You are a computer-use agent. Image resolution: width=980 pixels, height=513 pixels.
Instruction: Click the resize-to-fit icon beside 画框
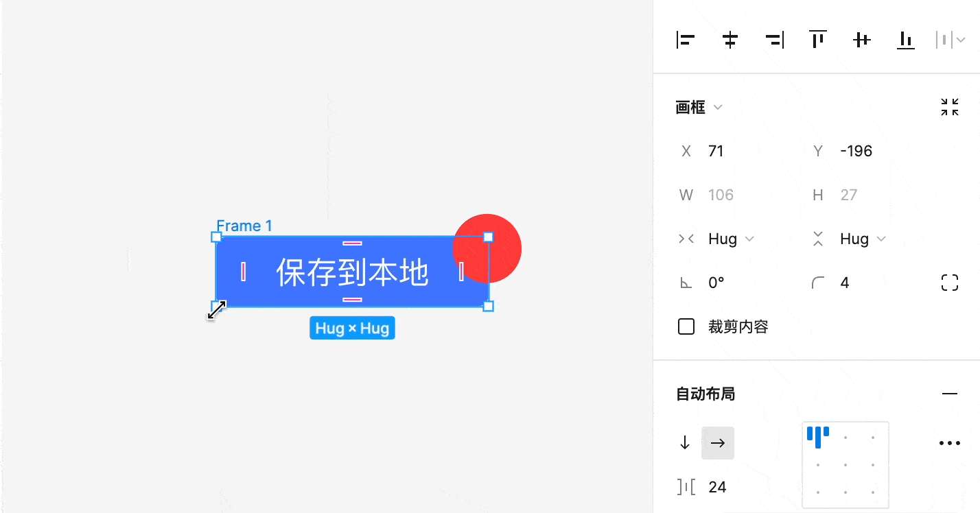tap(950, 107)
